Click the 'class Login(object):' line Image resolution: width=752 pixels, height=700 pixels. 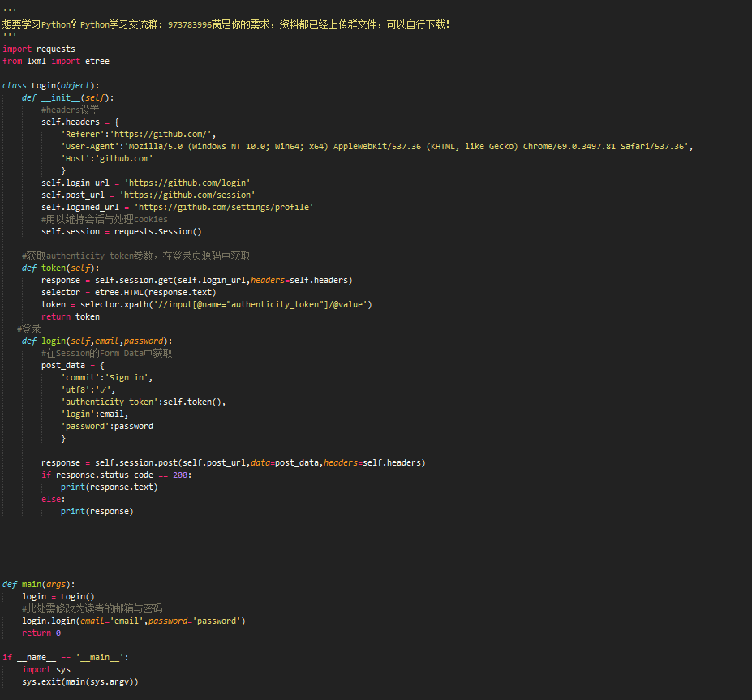(x=51, y=85)
